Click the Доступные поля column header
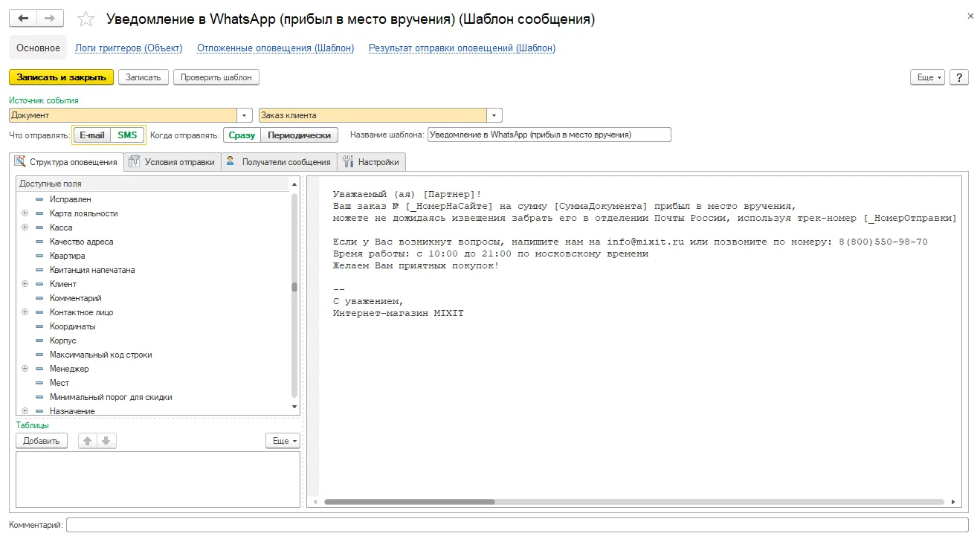This screenshot has width=980, height=539. pos(152,184)
